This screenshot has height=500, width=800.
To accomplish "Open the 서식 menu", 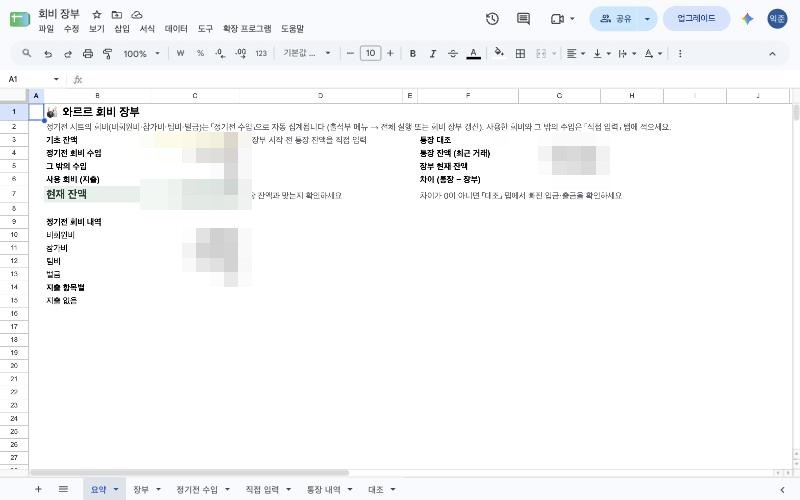I will (147, 29).
